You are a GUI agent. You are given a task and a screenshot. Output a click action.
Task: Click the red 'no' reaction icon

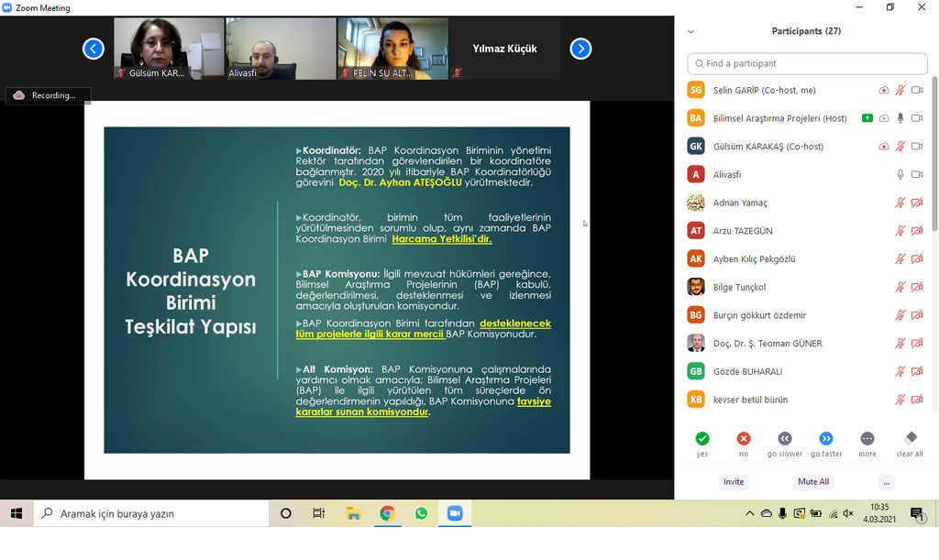(x=744, y=439)
